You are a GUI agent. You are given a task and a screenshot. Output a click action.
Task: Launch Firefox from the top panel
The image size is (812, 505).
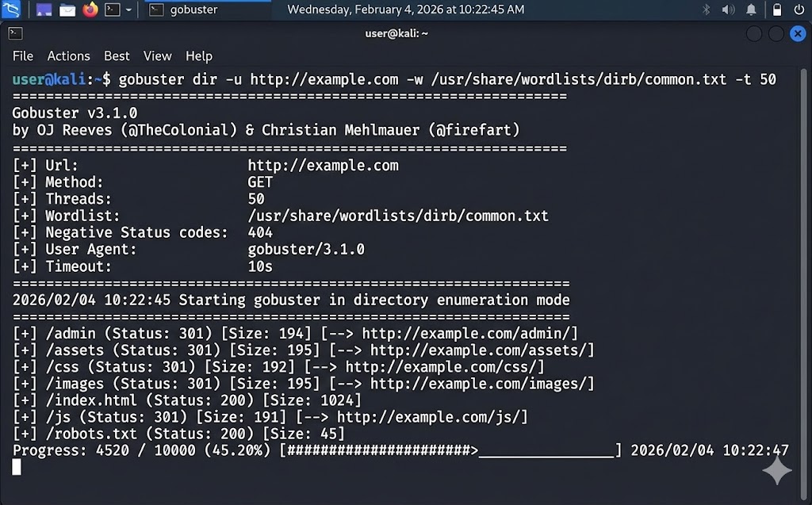click(90, 10)
